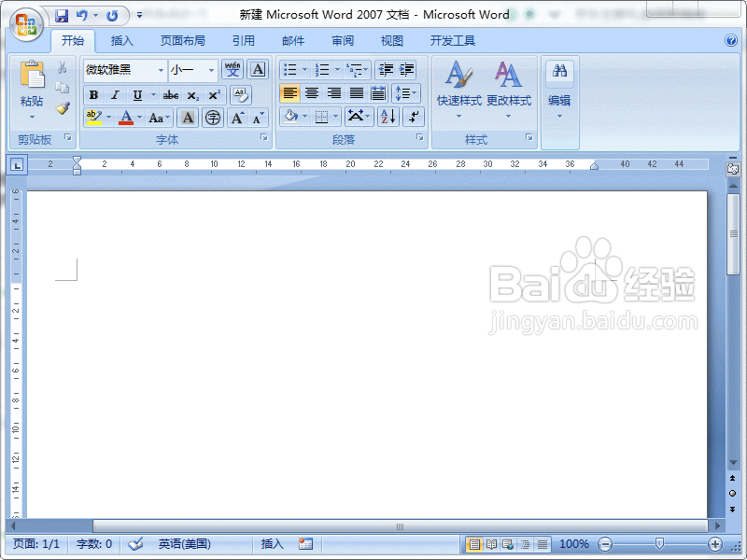Image resolution: width=747 pixels, height=560 pixels.
Task: Apply bold formatting with the B icon
Action: pos(92,94)
